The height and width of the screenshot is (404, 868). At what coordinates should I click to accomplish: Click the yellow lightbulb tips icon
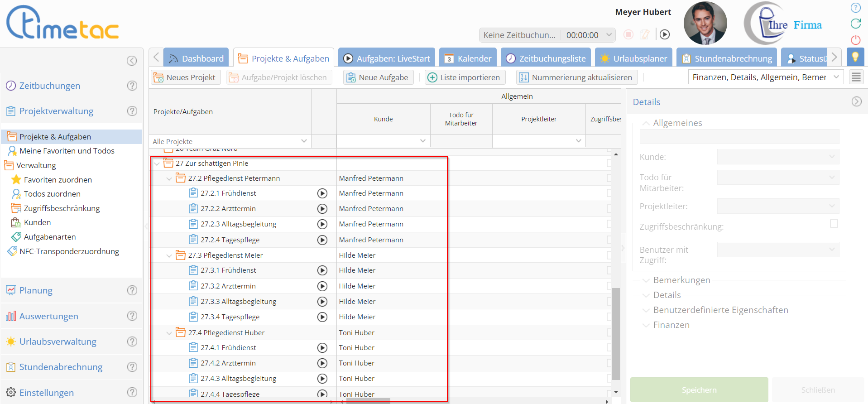click(855, 57)
